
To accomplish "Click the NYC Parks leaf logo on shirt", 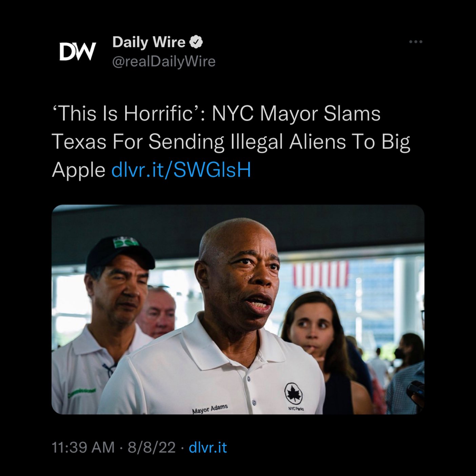I will (x=294, y=394).
